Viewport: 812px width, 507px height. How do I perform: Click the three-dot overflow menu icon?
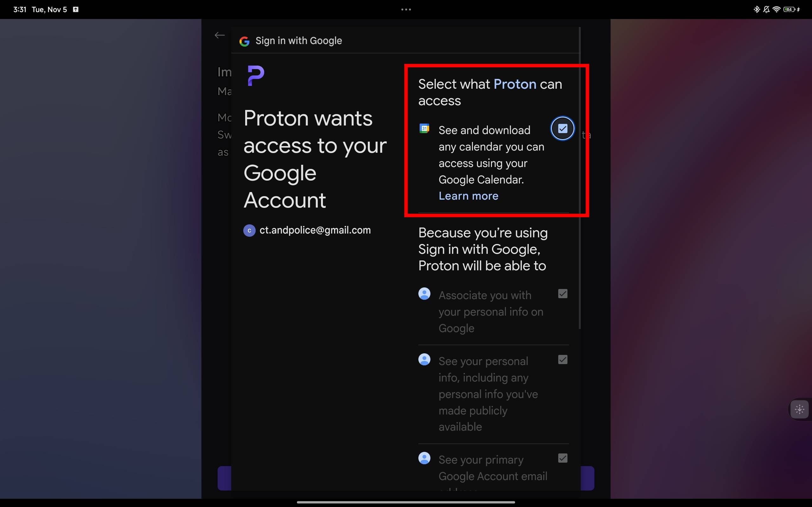(x=406, y=9)
